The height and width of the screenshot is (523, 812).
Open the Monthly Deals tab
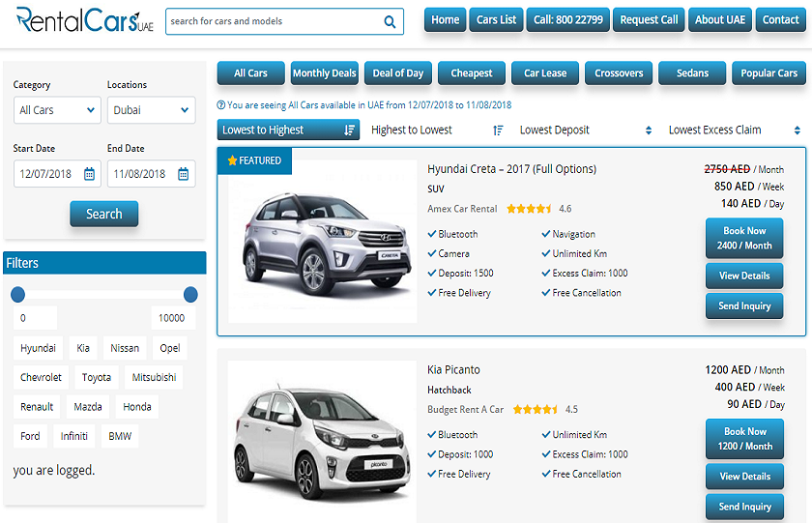pyautogui.click(x=325, y=73)
